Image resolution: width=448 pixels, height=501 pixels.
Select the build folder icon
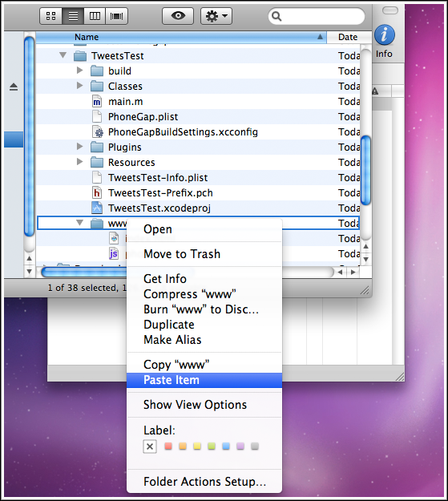[x=97, y=71]
